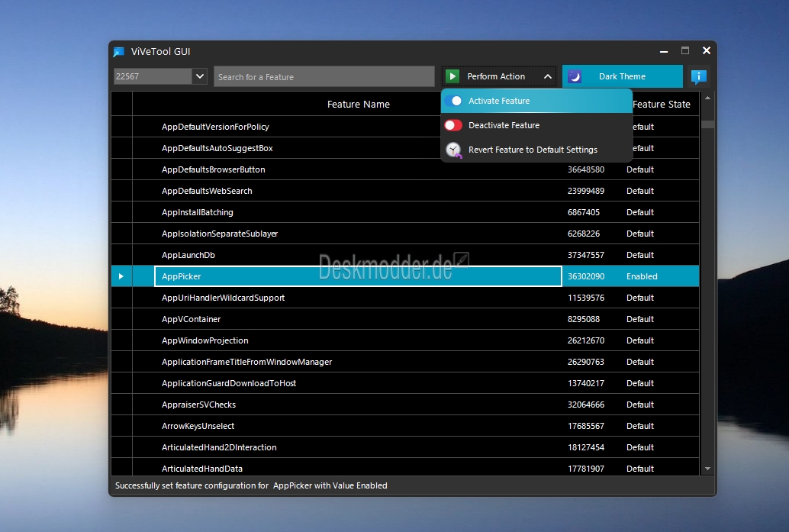This screenshot has height=532, width=789.
Task: Click feature ID 17781907
Action: pos(586,469)
